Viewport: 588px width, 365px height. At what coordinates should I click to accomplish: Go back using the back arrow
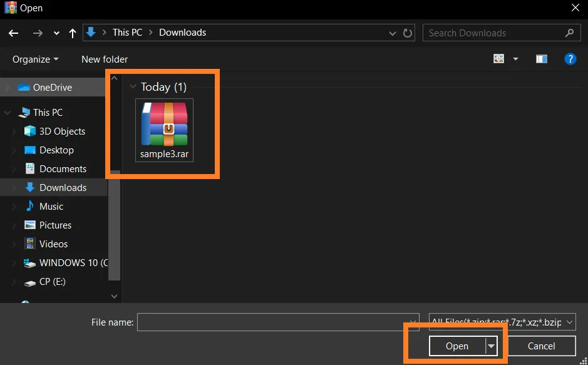(14, 33)
